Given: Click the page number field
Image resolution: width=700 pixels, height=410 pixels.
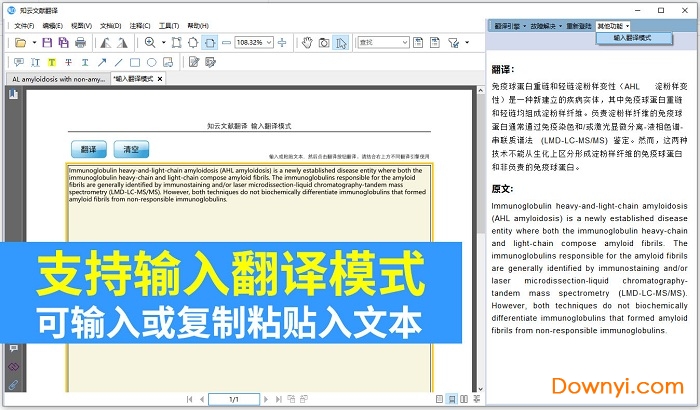Looking at the screenshot, I should [234, 399].
